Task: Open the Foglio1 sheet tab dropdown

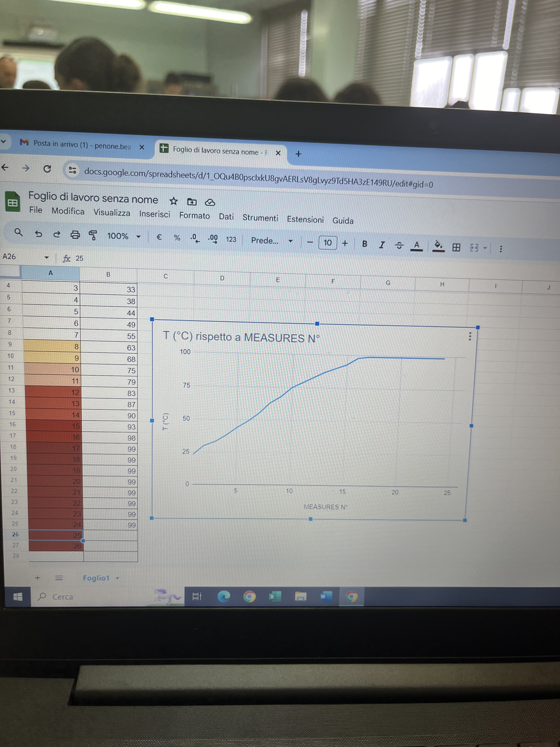Action: pos(117,578)
